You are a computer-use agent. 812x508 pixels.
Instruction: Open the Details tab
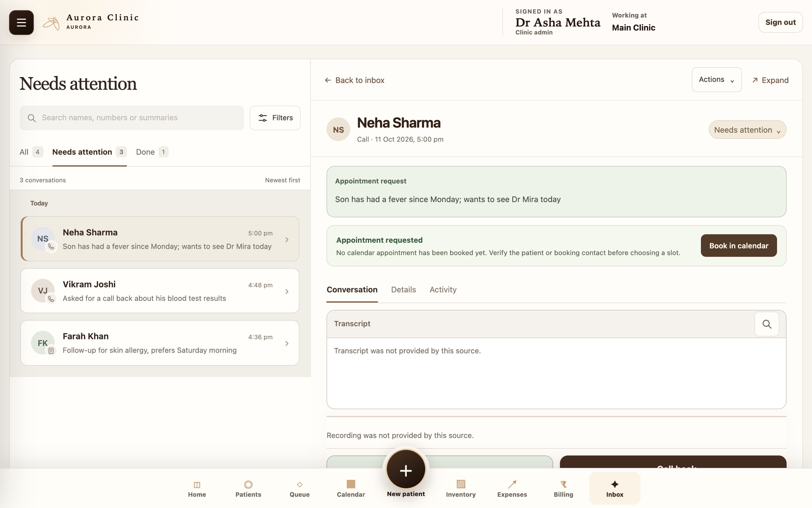click(403, 290)
